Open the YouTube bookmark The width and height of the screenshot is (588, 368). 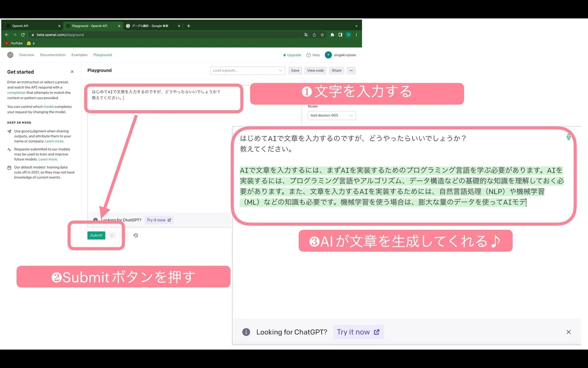pyautogui.click(x=14, y=43)
